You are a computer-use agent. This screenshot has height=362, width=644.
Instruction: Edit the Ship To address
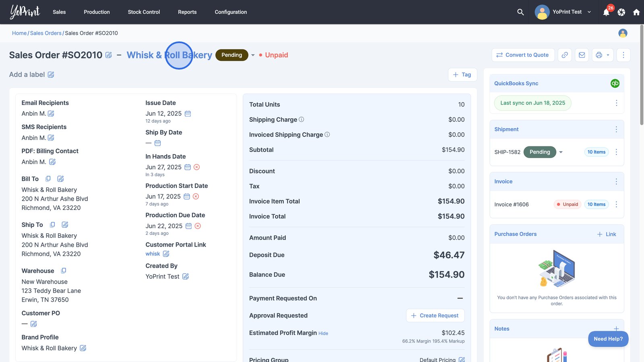pos(65,225)
